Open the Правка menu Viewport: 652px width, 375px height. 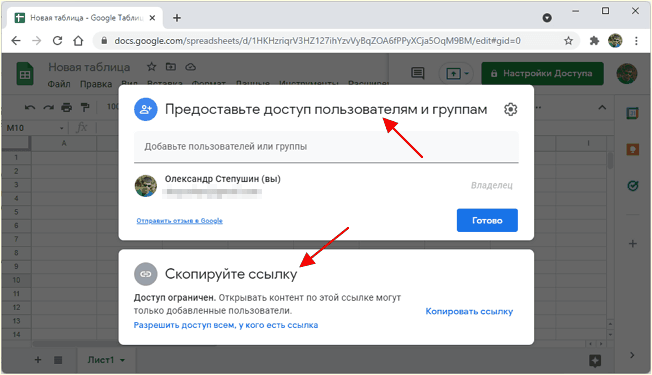96,84
